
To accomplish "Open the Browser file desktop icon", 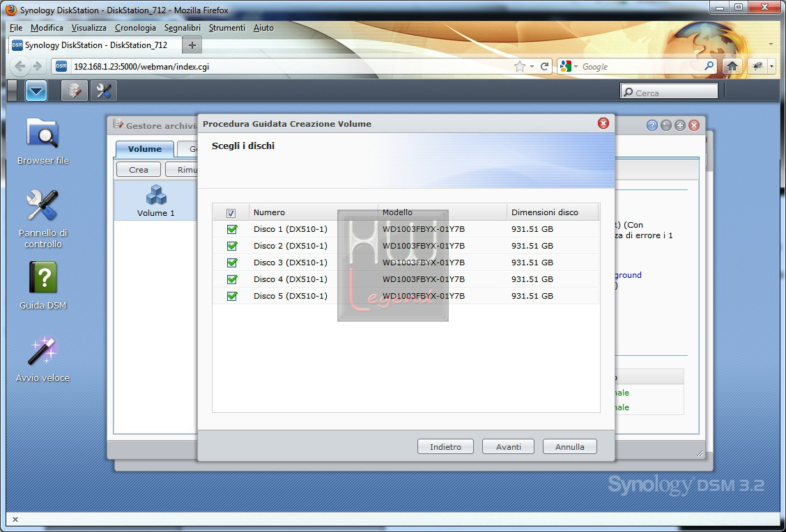I will pos(43,134).
